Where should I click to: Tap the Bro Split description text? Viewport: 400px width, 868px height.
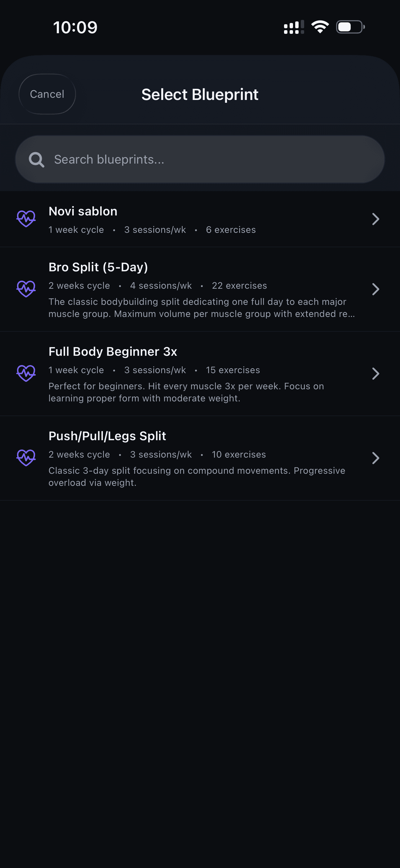201,308
